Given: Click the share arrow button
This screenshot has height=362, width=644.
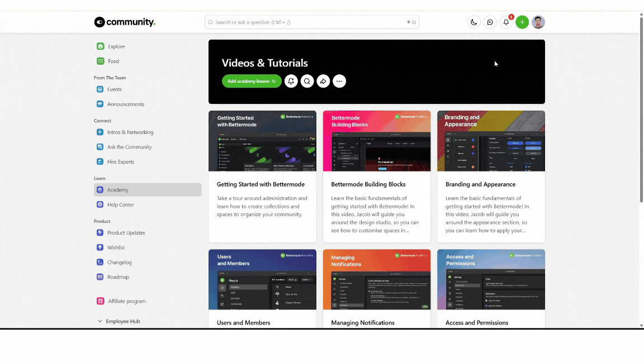Looking at the screenshot, I should click(x=323, y=81).
